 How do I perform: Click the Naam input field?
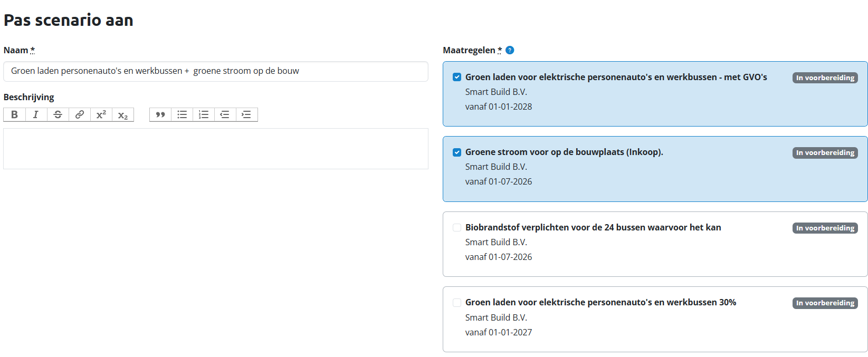[x=215, y=71]
